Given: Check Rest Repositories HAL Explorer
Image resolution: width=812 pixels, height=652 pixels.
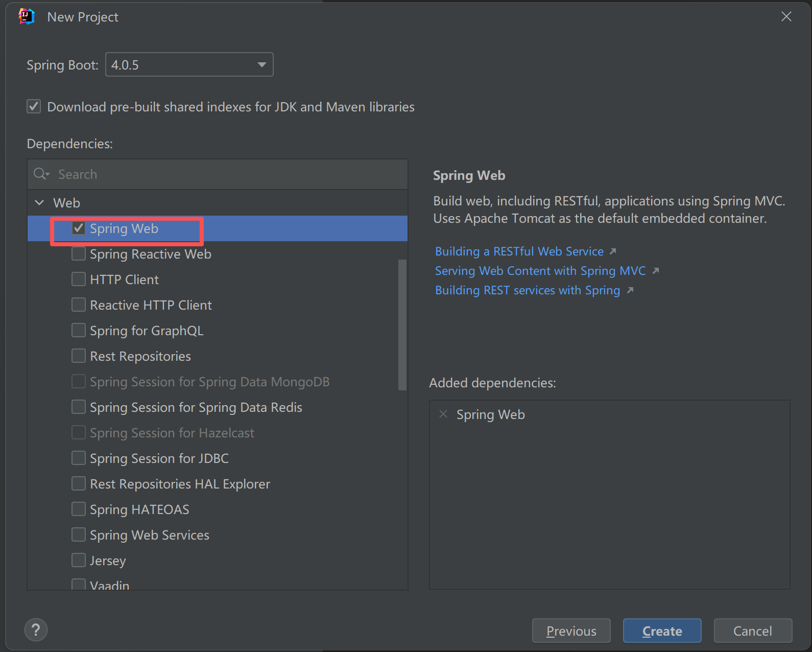Looking at the screenshot, I should (x=79, y=483).
